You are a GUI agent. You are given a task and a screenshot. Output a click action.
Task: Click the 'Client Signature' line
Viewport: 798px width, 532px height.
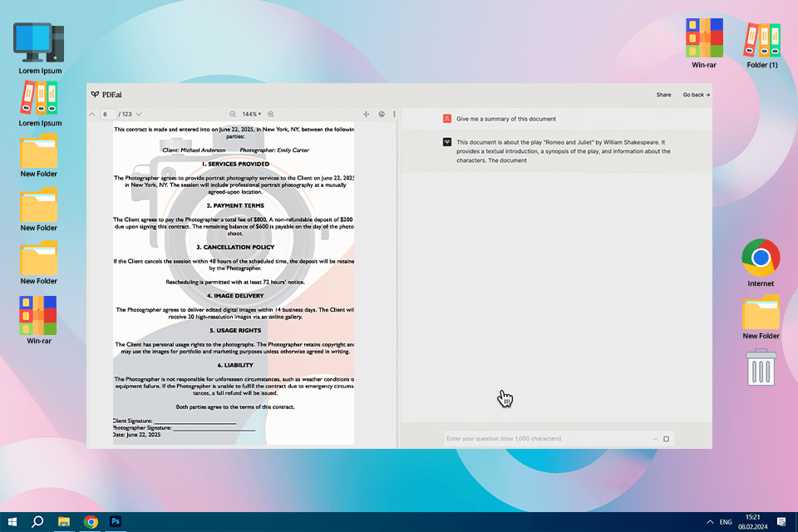[175, 421]
